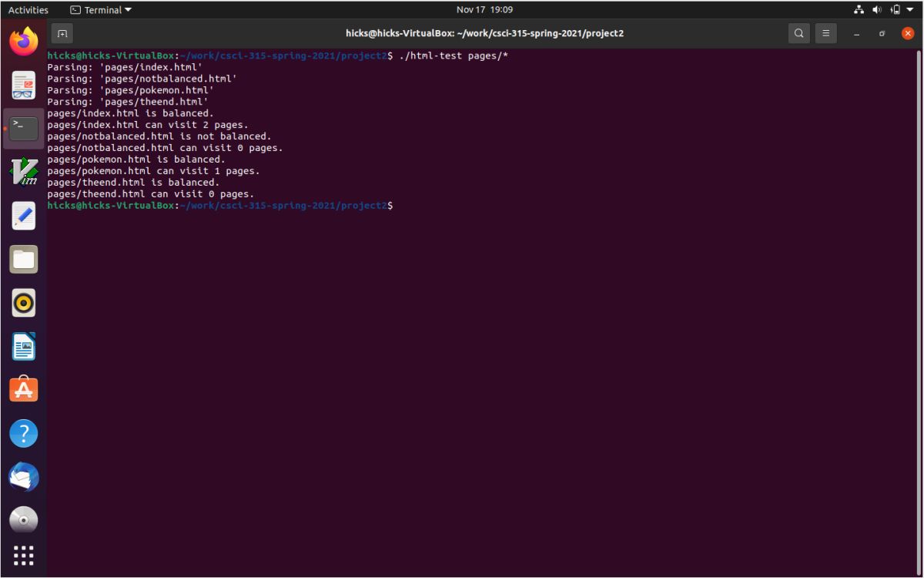Click 'pages/pokemon.html can visit 1 pages.'
The image size is (924, 578).
click(154, 171)
